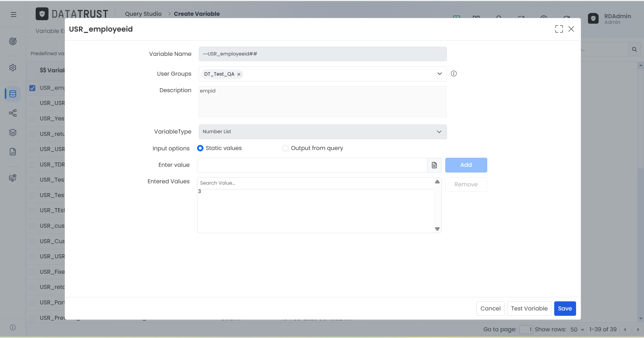Remove the DT_Test_QA tag

(239, 74)
